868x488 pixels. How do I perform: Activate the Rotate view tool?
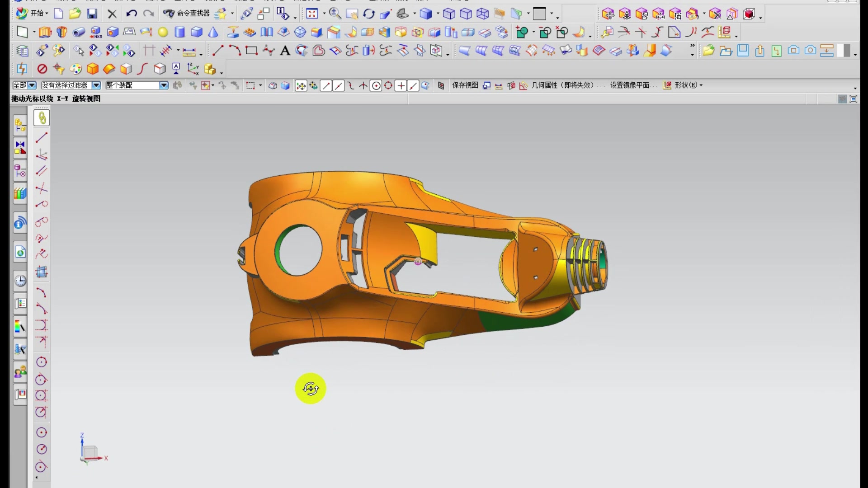click(x=369, y=14)
